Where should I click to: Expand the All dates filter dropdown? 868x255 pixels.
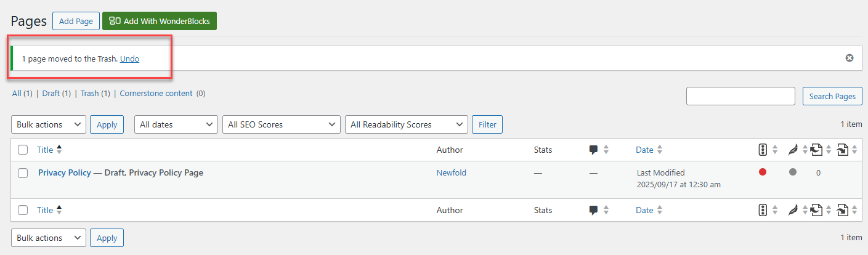click(x=176, y=124)
